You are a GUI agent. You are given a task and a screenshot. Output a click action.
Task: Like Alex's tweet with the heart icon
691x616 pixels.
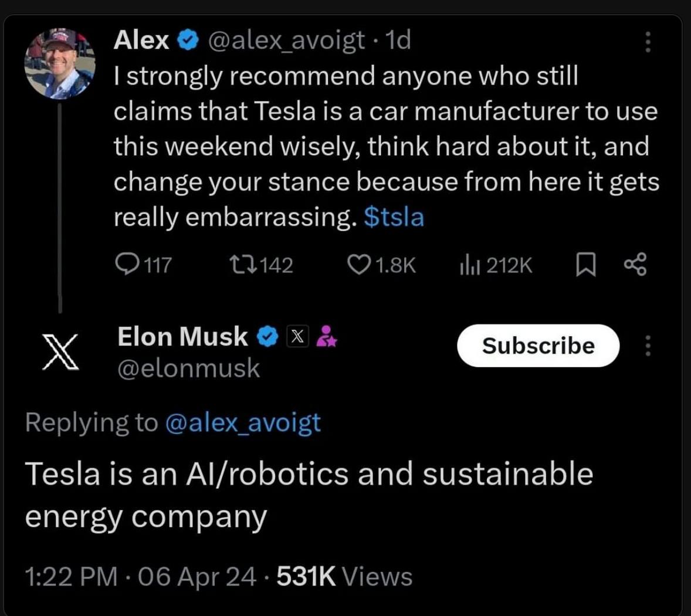(358, 265)
